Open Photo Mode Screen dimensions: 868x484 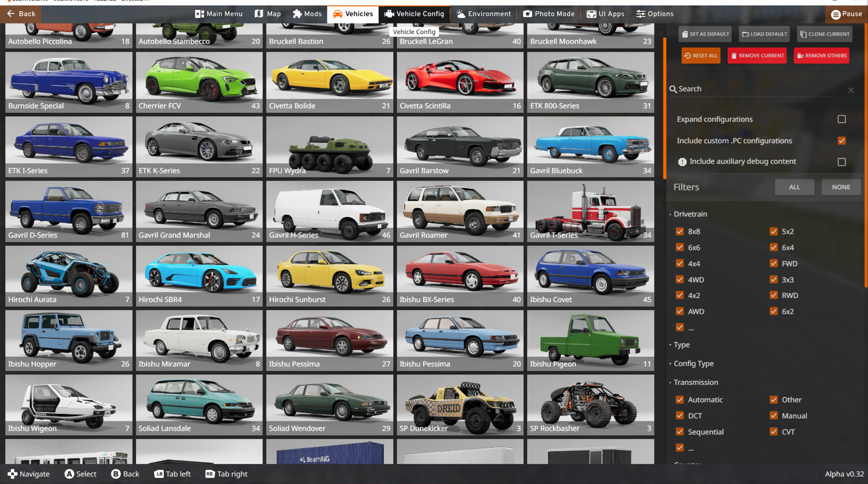(x=549, y=14)
